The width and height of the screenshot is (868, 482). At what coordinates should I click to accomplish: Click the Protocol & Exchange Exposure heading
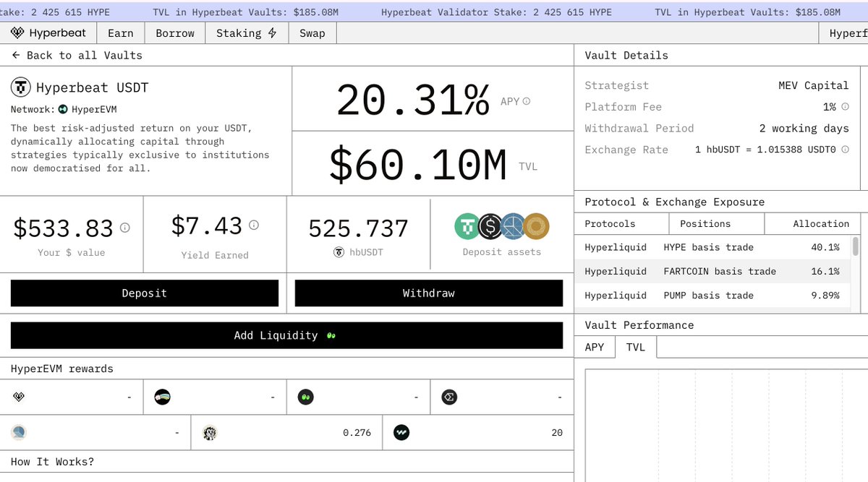[675, 202]
